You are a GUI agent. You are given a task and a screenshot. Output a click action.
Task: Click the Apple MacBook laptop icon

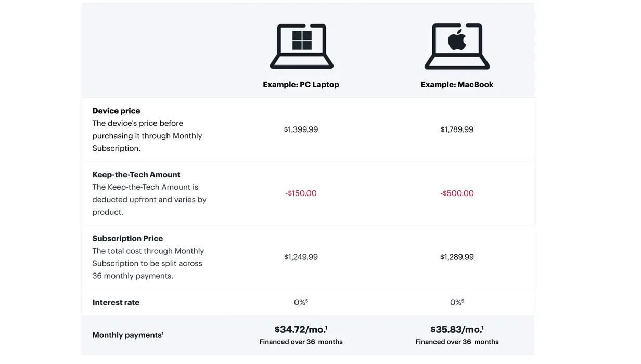coord(457,46)
